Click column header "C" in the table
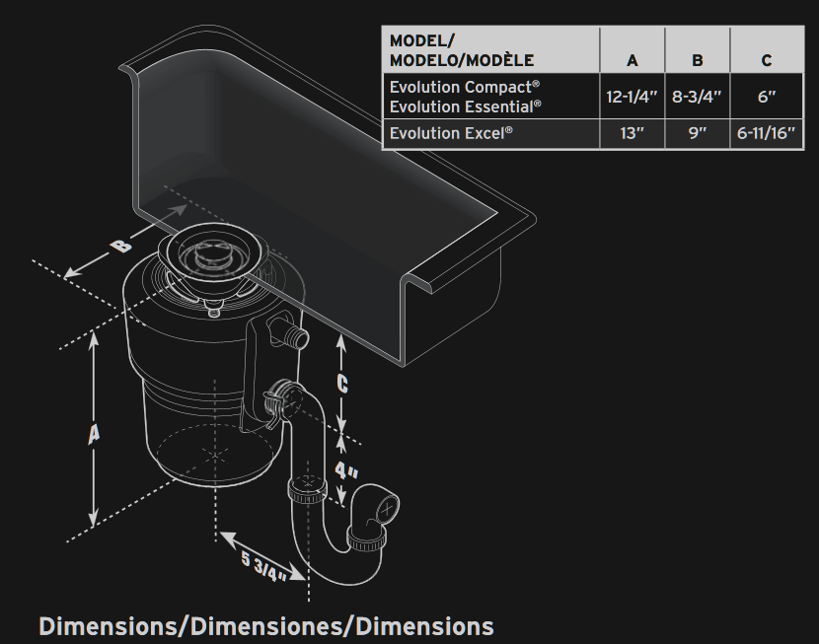Screen dimensions: 819x644 click(767, 60)
